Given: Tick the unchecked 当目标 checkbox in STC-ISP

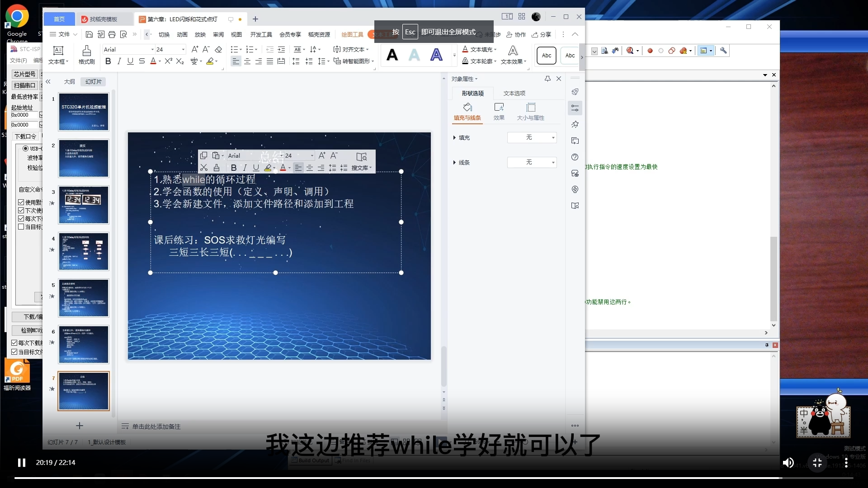Looking at the screenshot, I should (x=21, y=227).
